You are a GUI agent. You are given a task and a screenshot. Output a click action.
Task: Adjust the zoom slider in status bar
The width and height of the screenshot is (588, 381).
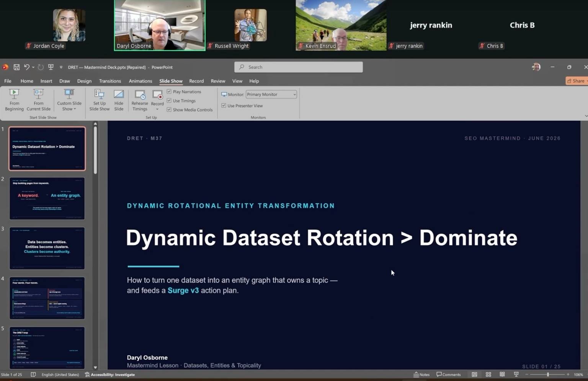(547, 374)
